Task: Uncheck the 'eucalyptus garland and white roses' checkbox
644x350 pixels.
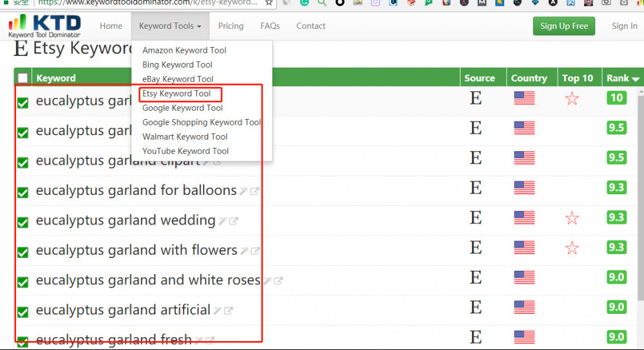Action: pyautogui.click(x=23, y=282)
